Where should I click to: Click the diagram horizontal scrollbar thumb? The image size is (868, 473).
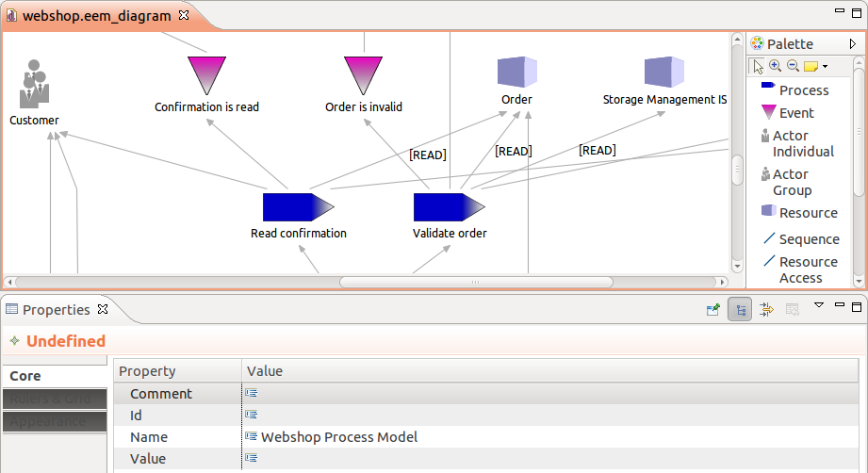(476, 282)
